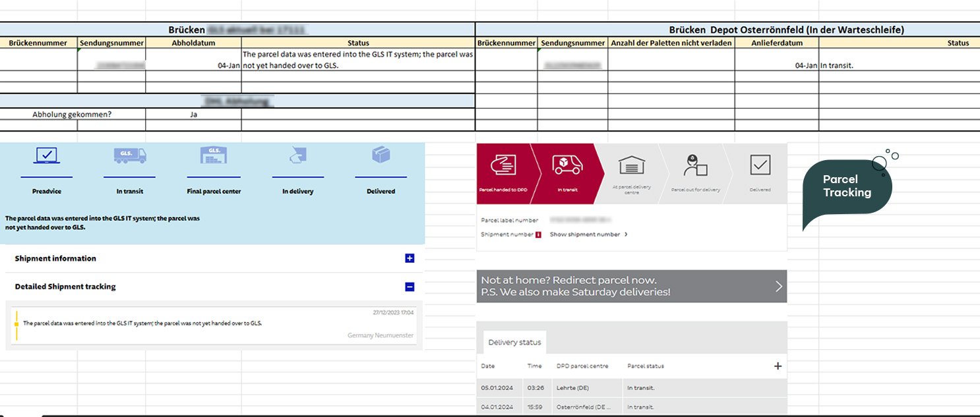Select the Abholung gekommen Ja cell
Viewport: 980px width, 417px height.
pos(193,114)
